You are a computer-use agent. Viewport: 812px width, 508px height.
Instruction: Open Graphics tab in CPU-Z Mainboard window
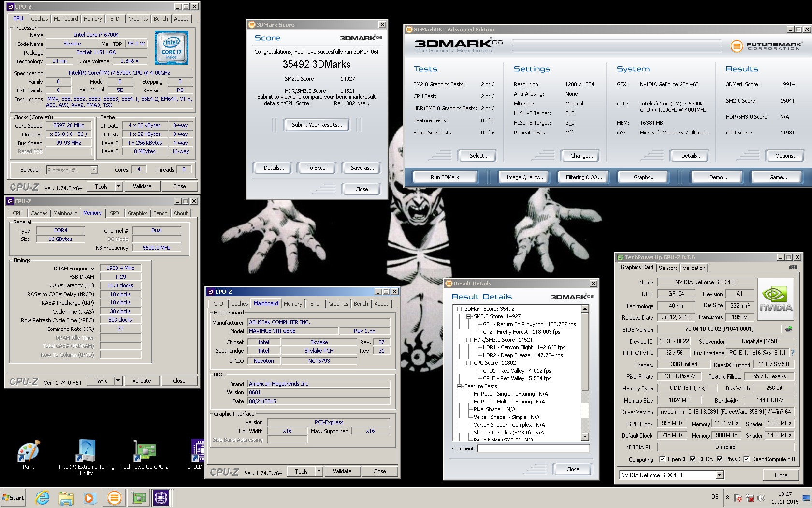(338, 304)
